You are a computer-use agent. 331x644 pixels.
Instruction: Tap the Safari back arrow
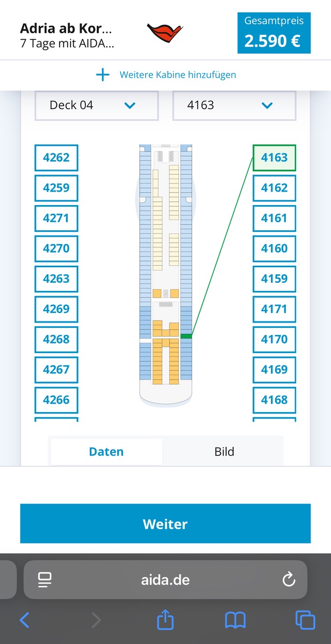[25, 620]
